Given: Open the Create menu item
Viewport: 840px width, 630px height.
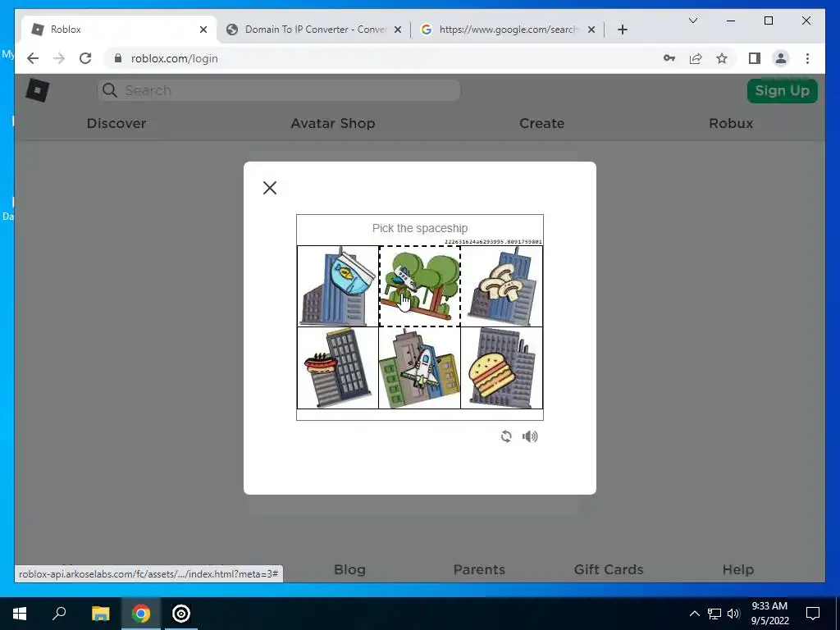Looking at the screenshot, I should tap(541, 123).
